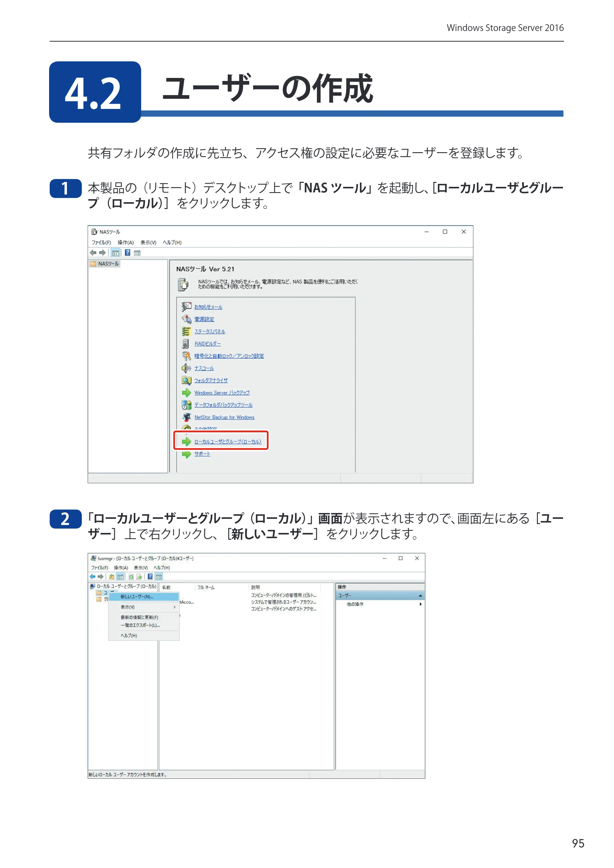This screenshot has width=614, height=868.
Task: Collapse the ユーザー section in the 操作 pane
Action: tap(420, 596)
